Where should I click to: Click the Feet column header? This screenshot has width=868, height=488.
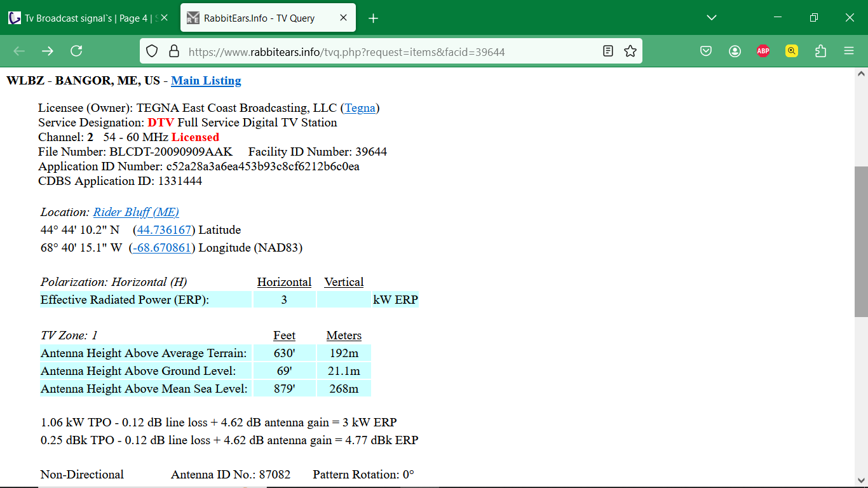[x=284, y=335]
